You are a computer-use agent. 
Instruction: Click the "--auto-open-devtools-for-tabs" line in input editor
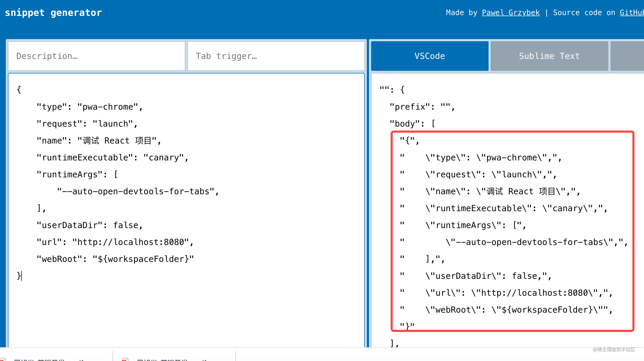coord(137,191)
